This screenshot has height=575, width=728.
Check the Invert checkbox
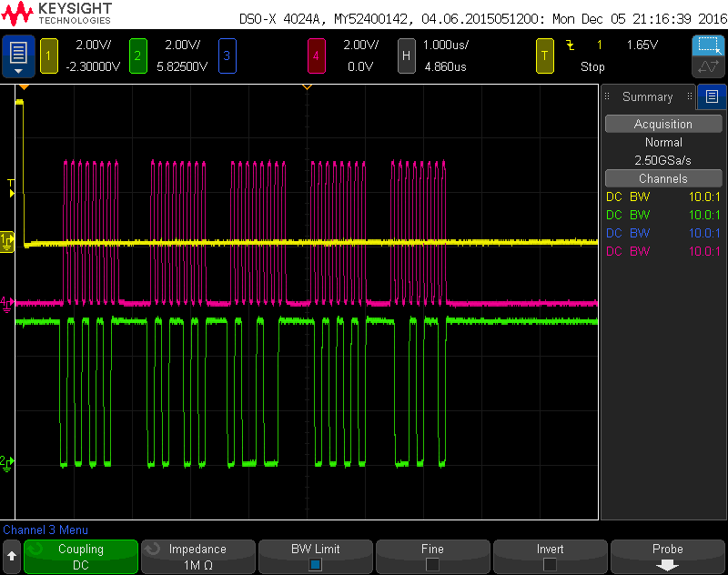click(x=550, y=564)
